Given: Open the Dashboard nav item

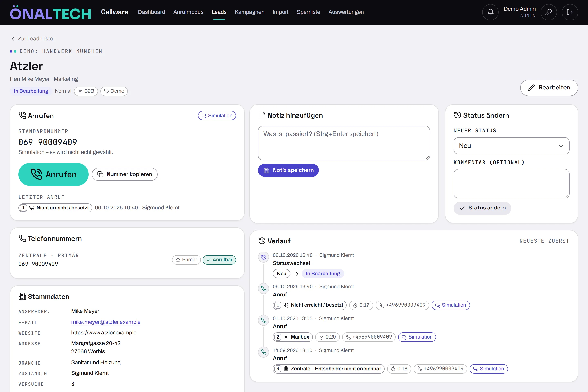Looking at the screenshot, I should 151,12.
